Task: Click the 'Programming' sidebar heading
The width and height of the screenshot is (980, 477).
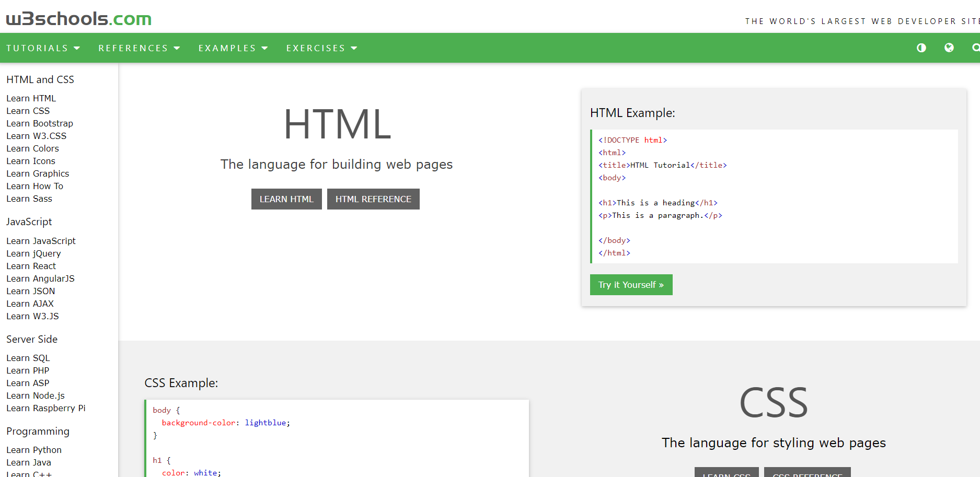Action: 38,431
